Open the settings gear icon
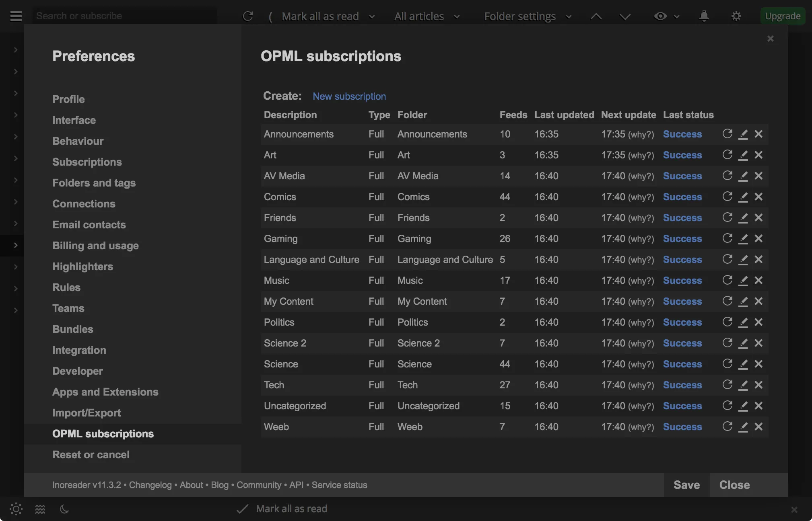Screen dimensions: 812x521 pyautogui.click(x=736, y=16)
